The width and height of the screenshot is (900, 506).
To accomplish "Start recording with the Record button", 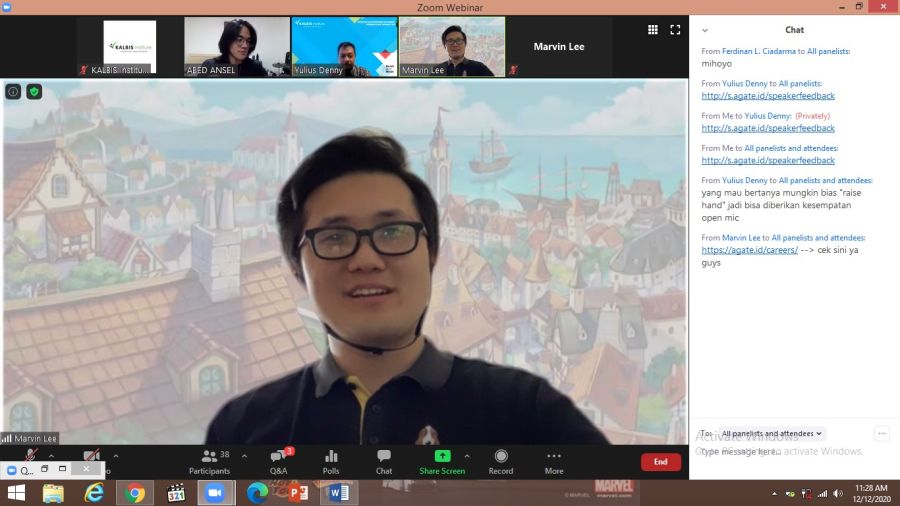I will click(501, 462).
